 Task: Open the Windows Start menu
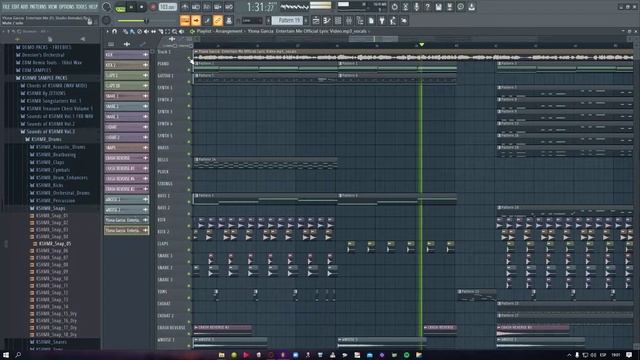pos(6,355)
